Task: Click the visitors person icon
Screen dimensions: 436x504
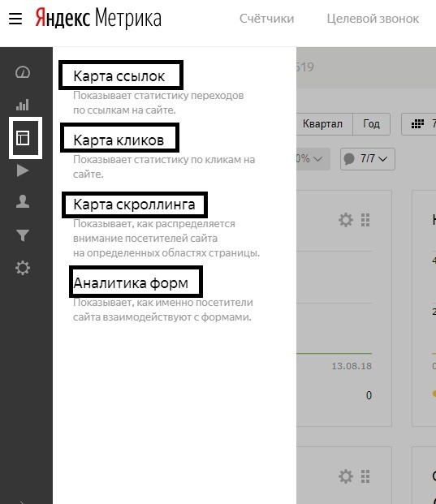Action: pyautogui.click(x=23, y=201)
